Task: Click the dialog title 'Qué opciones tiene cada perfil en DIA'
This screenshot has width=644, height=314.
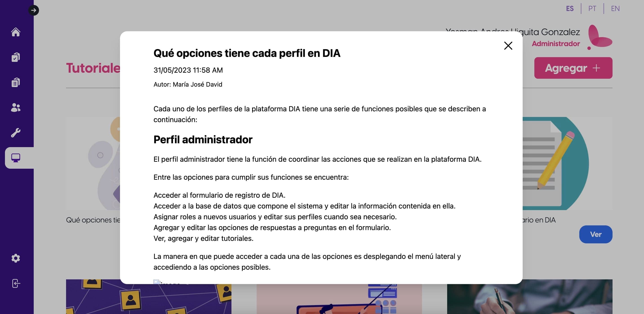Action: pos(247,53)
